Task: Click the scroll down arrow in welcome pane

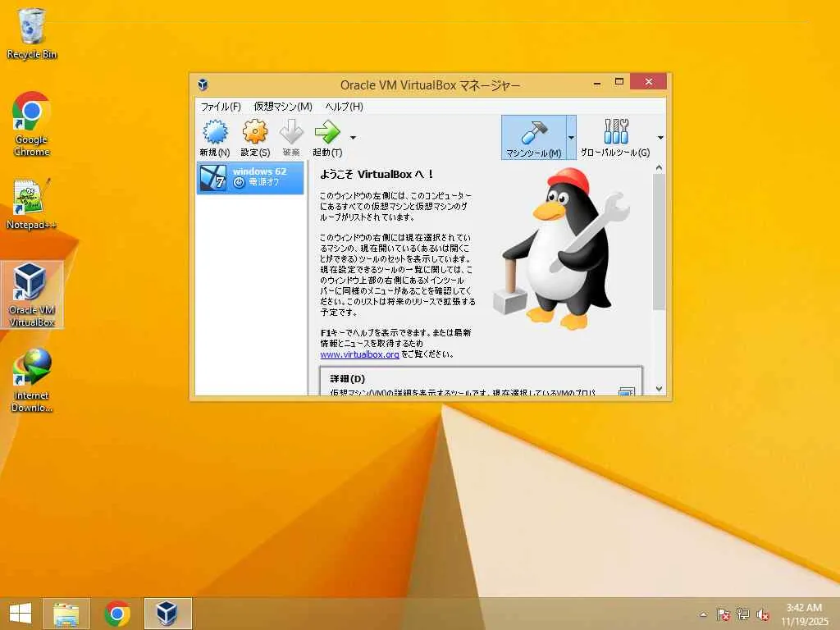Action: [x=659, y=388]
